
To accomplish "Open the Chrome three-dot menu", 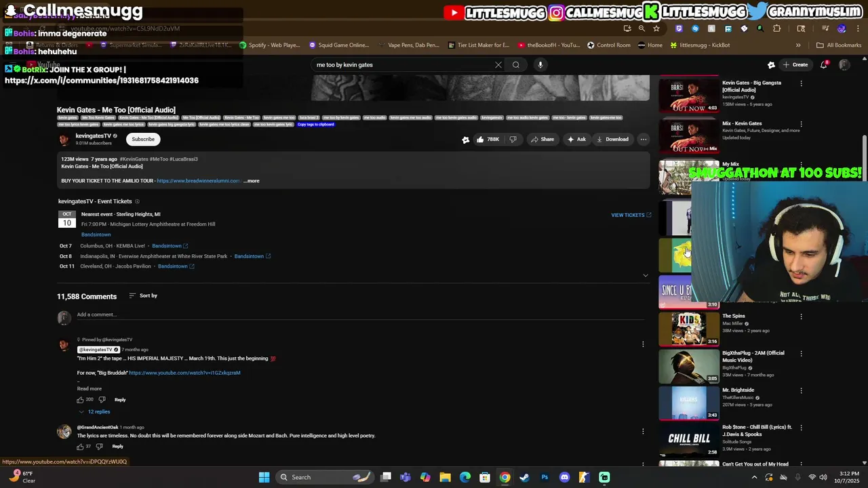I will click(857, 28).
